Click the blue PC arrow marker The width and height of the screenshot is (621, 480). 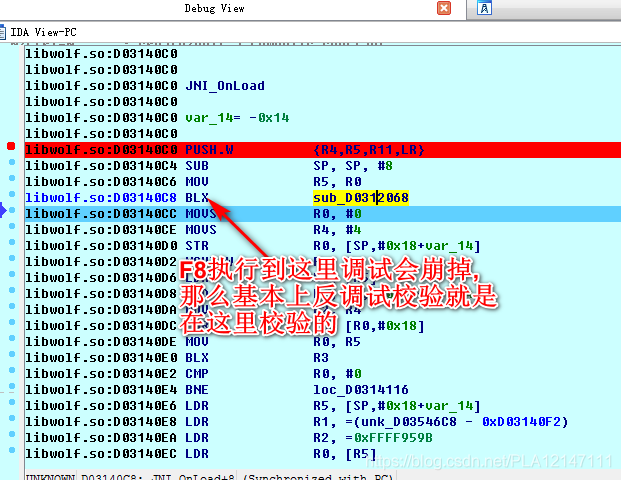(x=3, y=210)
